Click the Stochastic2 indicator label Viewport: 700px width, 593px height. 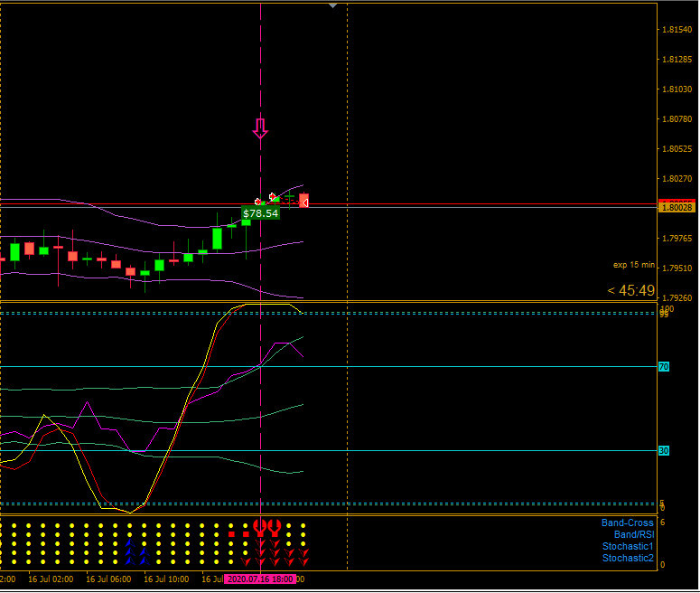click(628, 558)
